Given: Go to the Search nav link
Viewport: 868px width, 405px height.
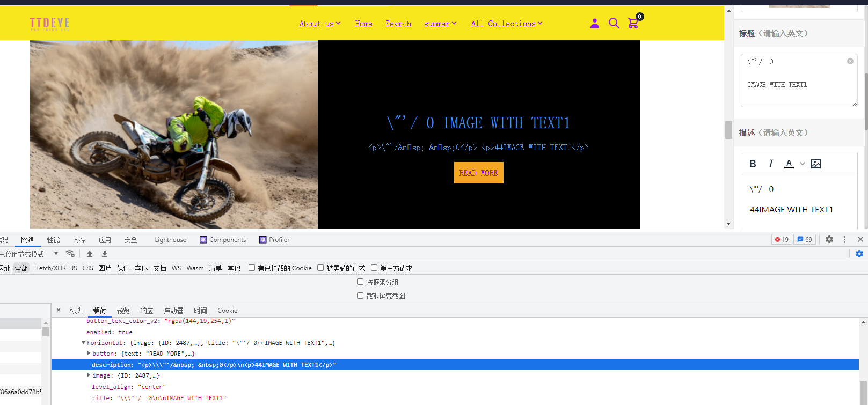Looking at the screenshot, I should [398, 24].
